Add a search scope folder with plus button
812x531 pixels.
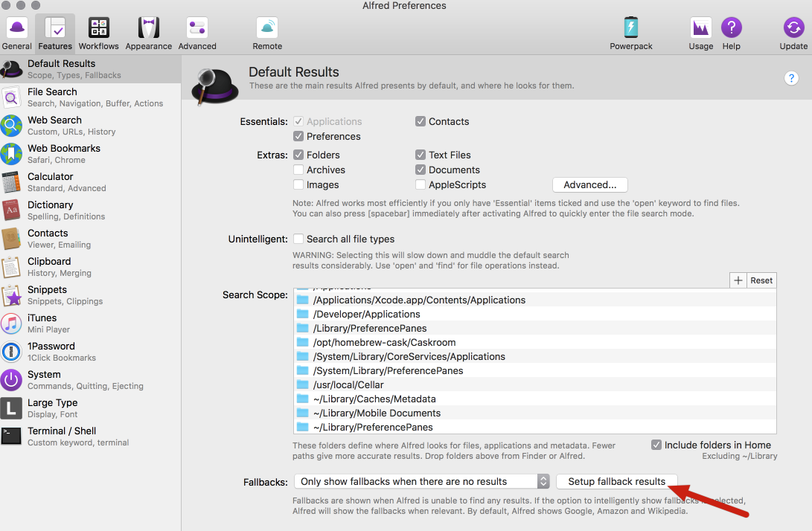pos(738,280)
